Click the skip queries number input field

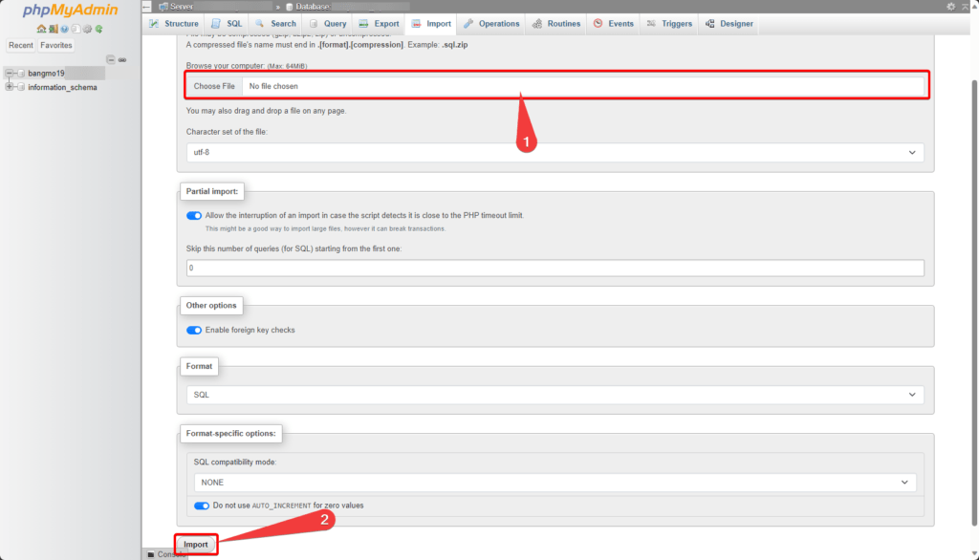click(x=555, y=269)
